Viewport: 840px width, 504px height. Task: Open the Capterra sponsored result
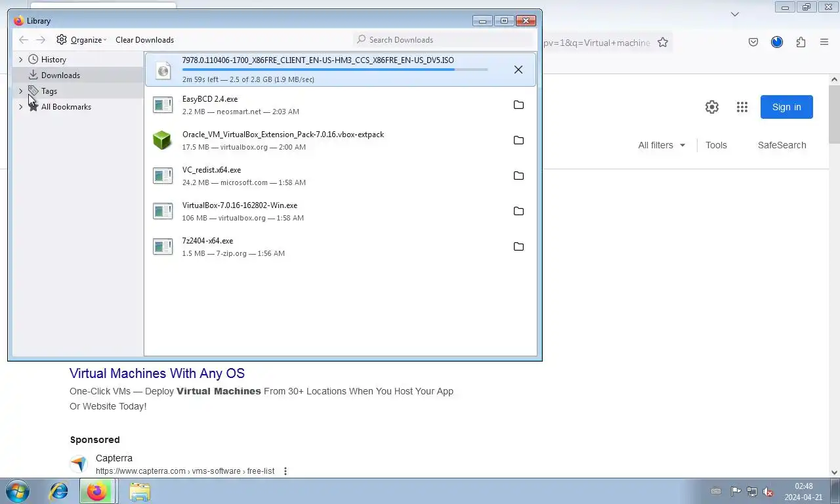point(114,458)
